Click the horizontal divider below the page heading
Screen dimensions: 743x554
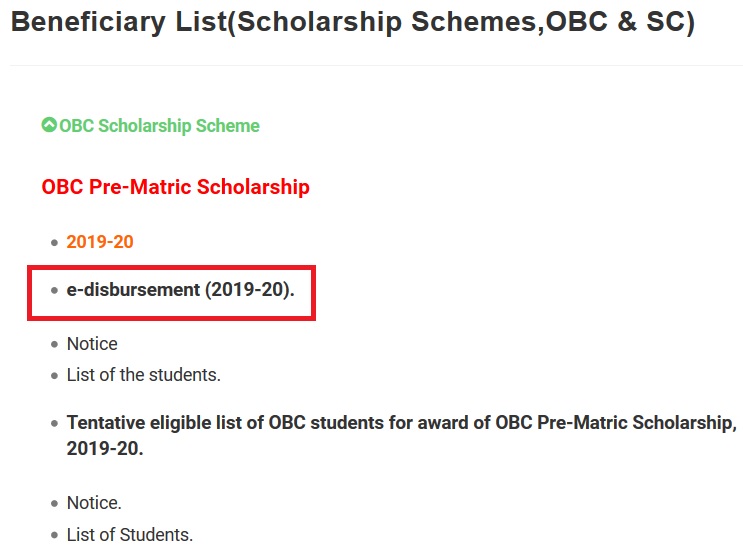coord(376,66)
